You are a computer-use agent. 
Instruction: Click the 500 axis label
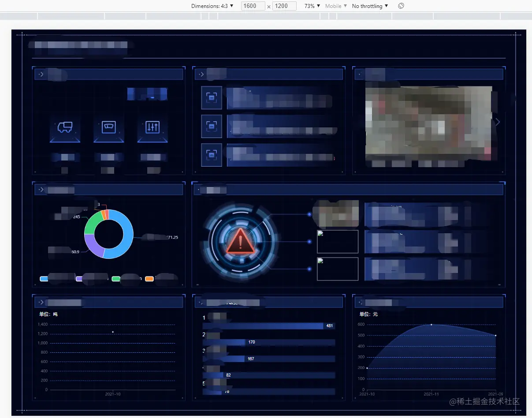pyautogui.click(x=361, y=336)
